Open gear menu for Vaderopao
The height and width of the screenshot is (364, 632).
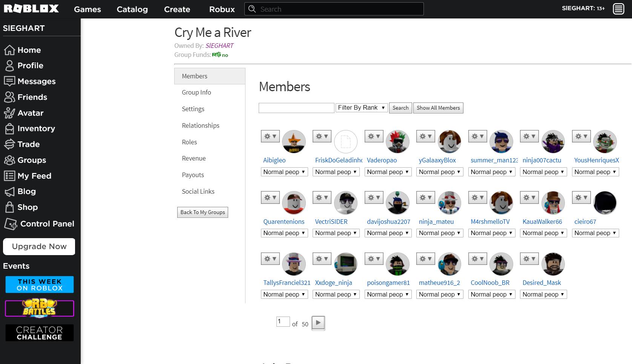tap(374, 136)
